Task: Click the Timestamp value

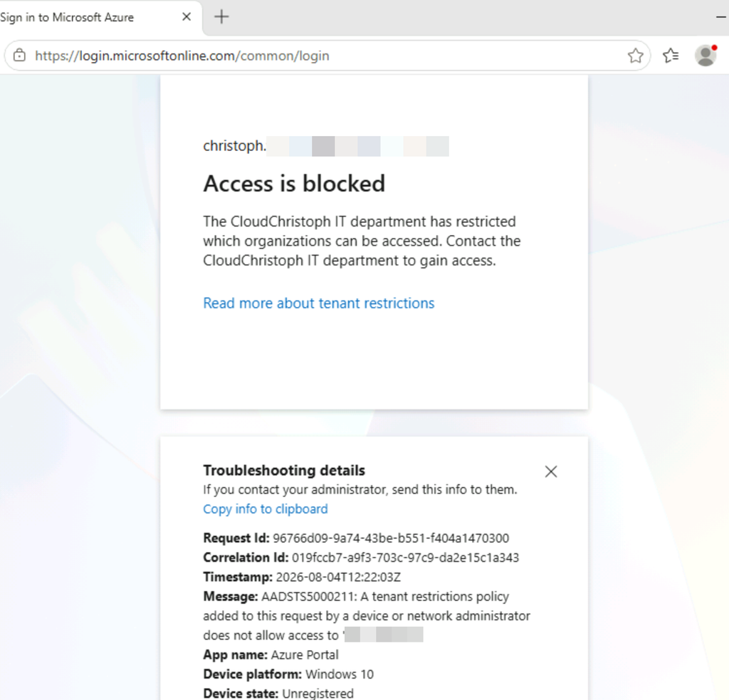Action: pos(338,578)
